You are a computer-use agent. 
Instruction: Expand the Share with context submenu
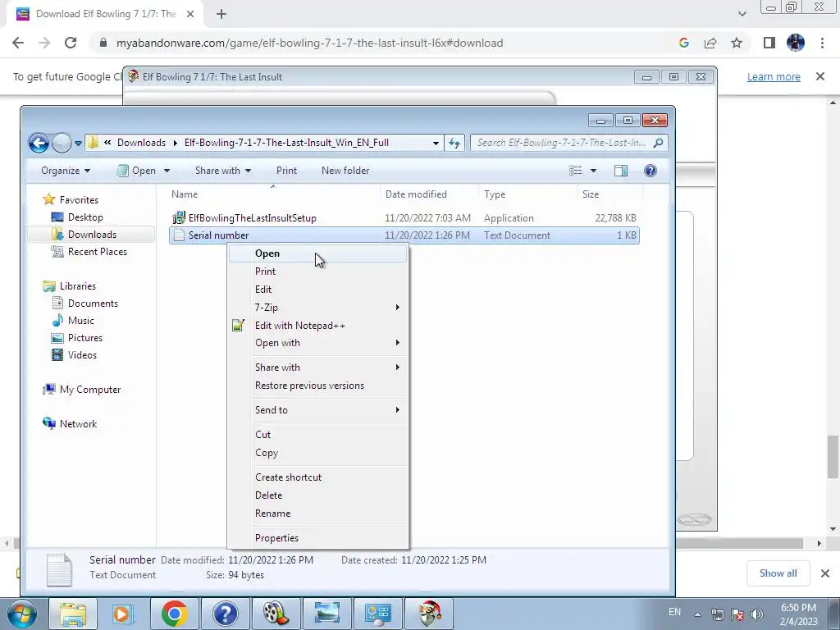pyautogui.click(x=317, y=367)
